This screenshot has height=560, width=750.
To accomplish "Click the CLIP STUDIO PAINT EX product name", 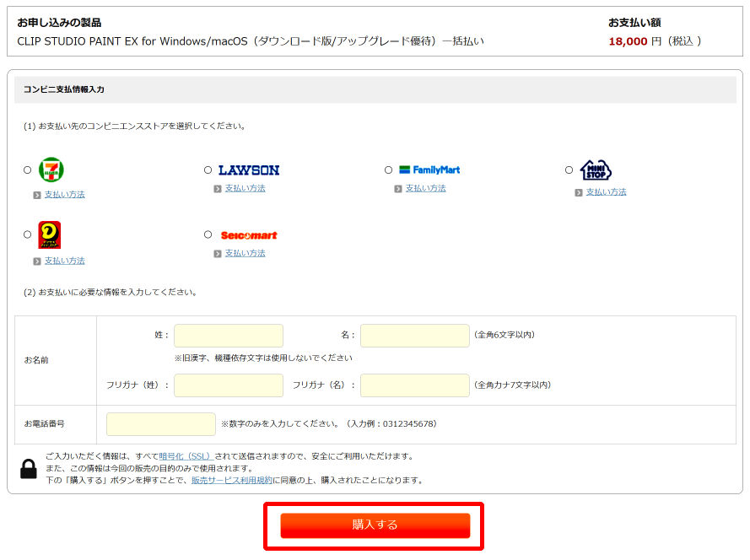I will (x=251, y=41).
